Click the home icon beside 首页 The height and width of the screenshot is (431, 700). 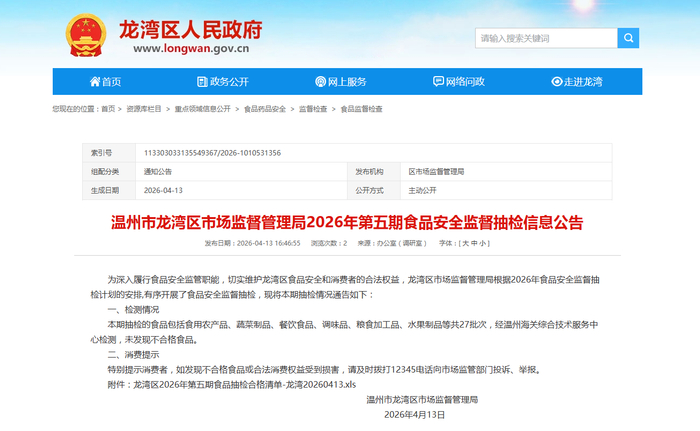coord(95,81)
